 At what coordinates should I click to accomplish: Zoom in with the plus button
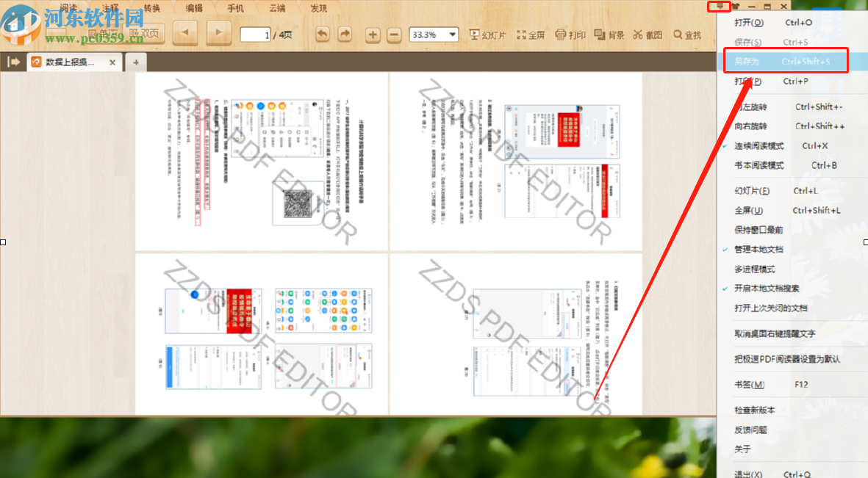point(373,35)
